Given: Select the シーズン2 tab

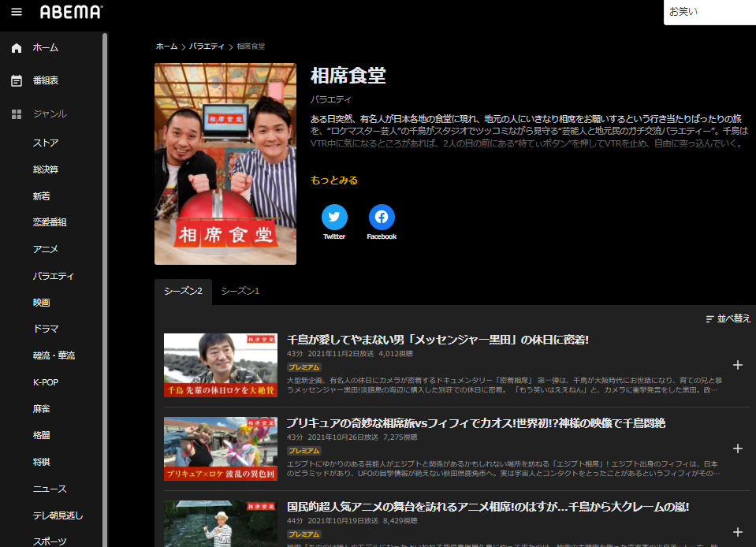Looking at the screenshot, I should coord(183,292).
